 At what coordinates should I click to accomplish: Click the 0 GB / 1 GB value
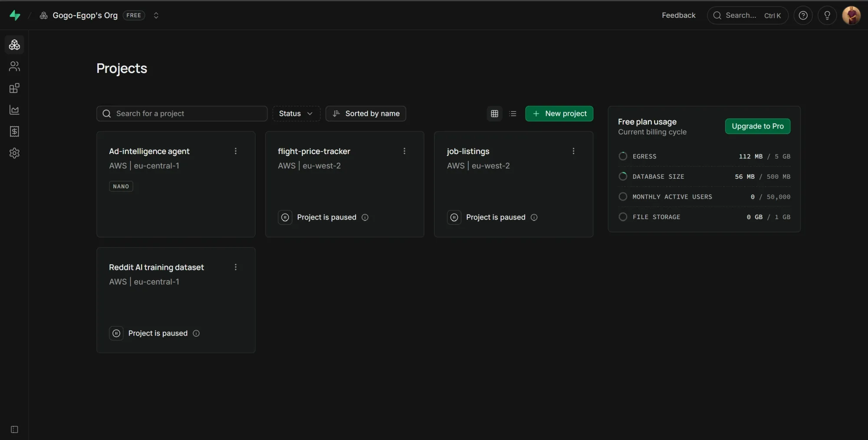tap(769, 217)
